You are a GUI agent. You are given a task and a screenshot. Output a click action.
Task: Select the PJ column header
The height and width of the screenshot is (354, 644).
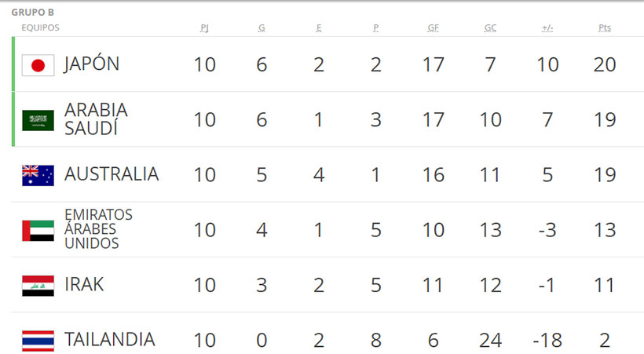click(204, 28)
